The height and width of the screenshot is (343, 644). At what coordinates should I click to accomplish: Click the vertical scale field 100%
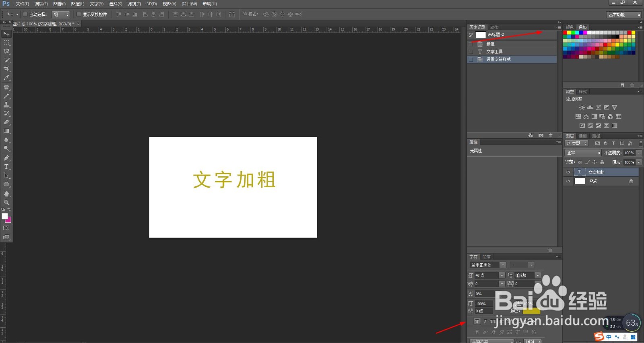pyautogui.click(x=483, y=304)
